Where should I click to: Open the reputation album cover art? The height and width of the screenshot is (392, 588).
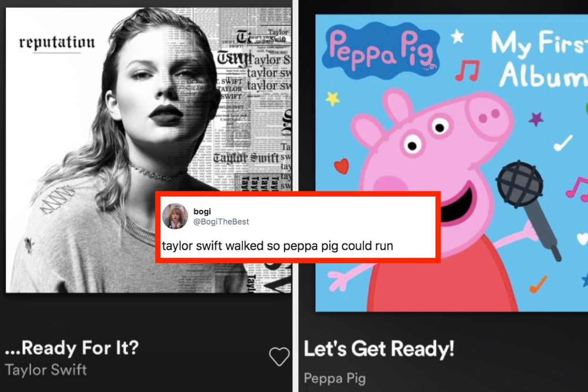(x=148, y=150)
